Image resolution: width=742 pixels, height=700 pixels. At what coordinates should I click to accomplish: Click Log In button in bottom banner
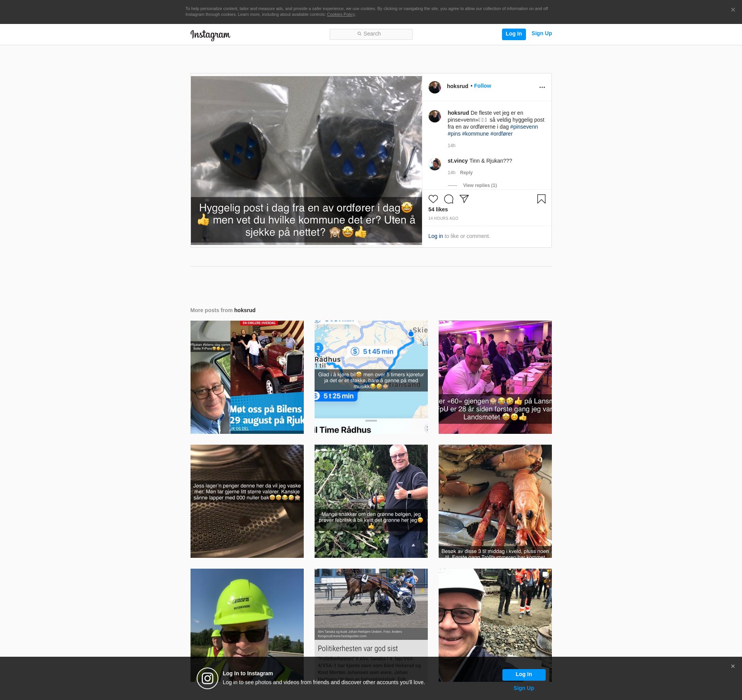pyautogui.click(x=524, y=675)
